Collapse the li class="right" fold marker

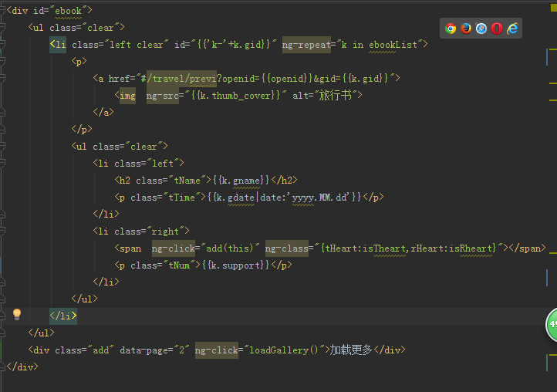(x=2, y=231)
